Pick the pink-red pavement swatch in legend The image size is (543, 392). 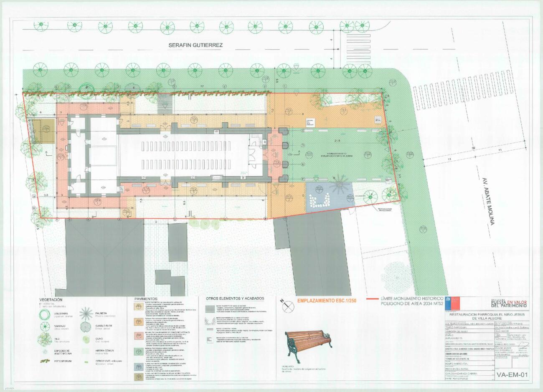pyautogui.click(x=139, y=335)
